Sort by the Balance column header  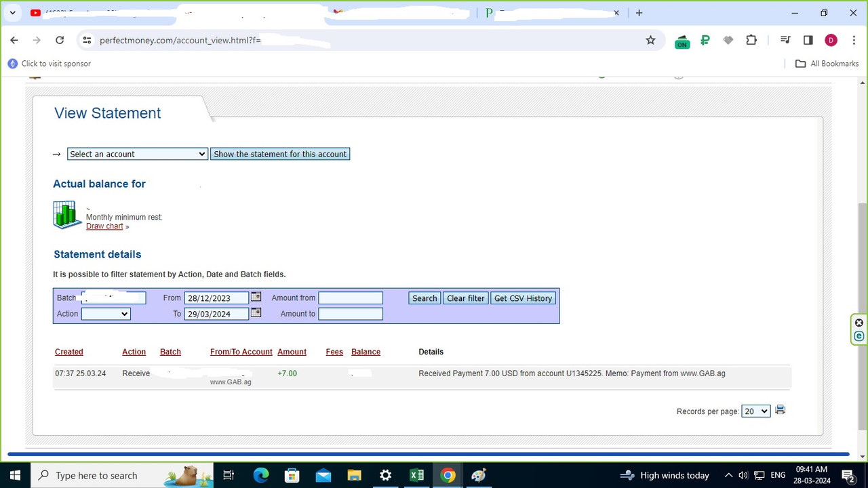[x=366, y=352]
